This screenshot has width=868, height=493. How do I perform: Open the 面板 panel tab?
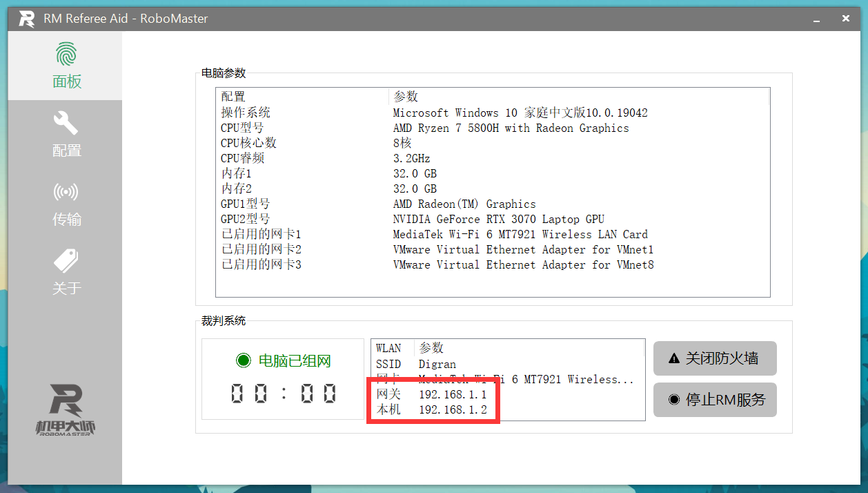[x=66, y=66]
